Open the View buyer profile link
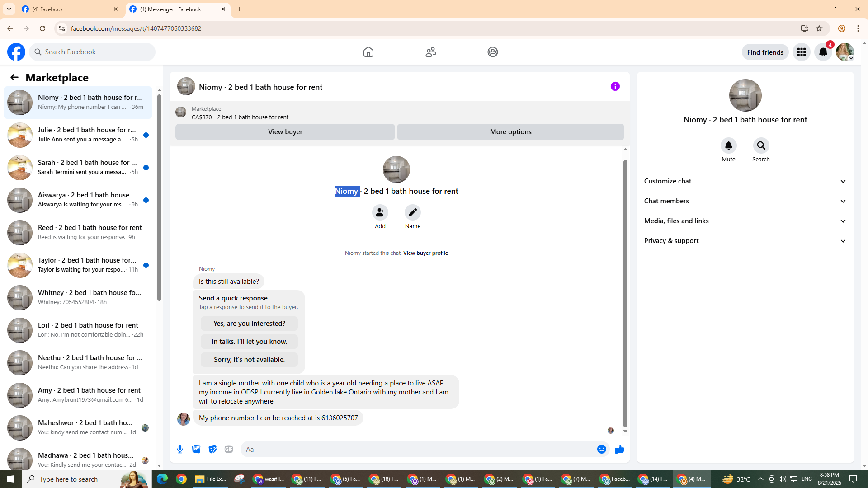This screenshot has width=868, height=488. (425, 253)
